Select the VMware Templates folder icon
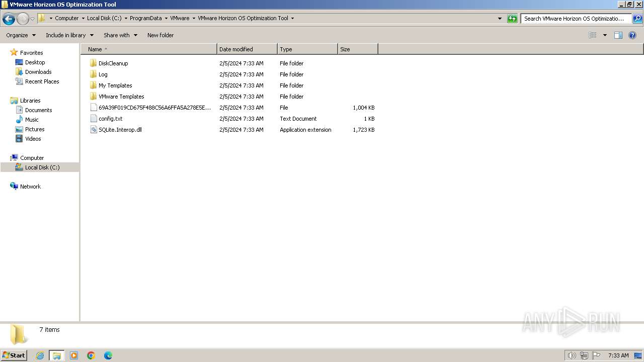Screen dimensions: 644x362 [93, 97]
